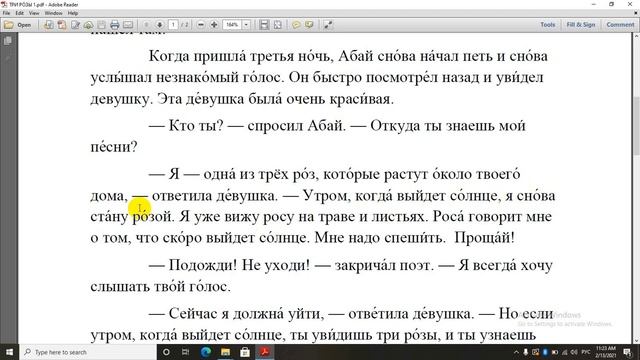Open the Window menu
The width and height of the screenshot is (640, 360).
coord(53,13)
